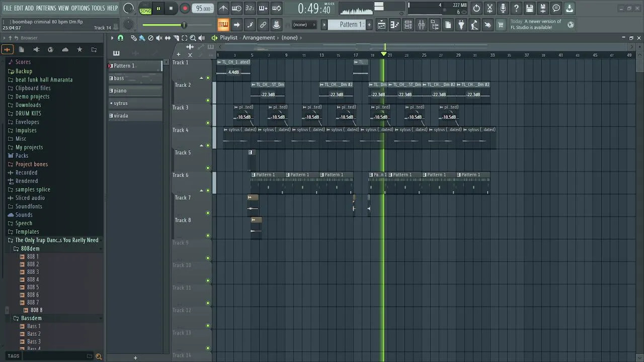Image resolution: width=644 pixels, height=362 pixels.
Task: Select the virada pattern in picker
Action: click(x=135, y=116)
